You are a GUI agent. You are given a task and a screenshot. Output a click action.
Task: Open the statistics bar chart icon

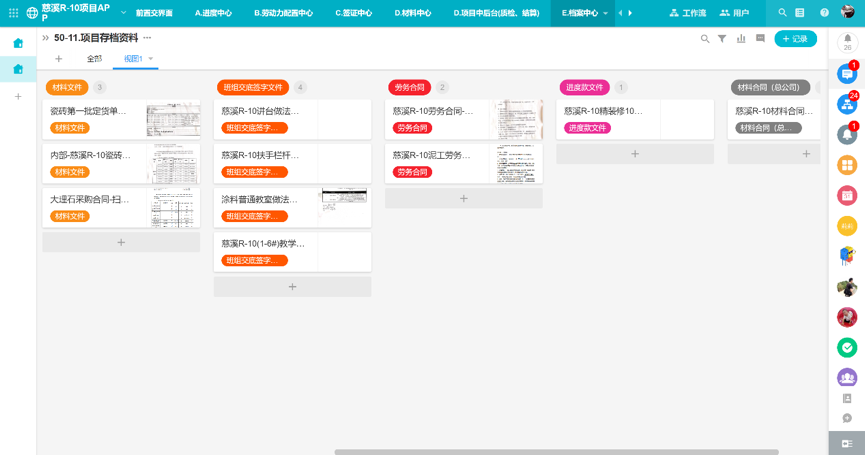741,39
